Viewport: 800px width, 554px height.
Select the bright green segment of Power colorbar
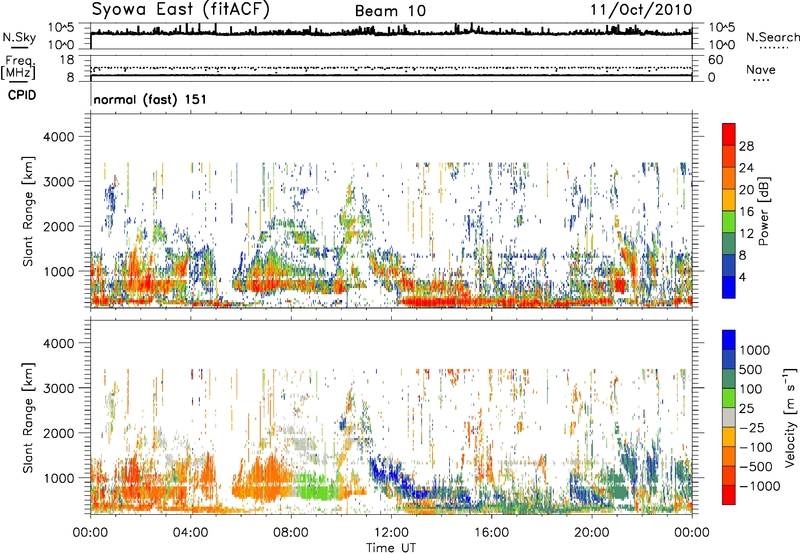729,222
